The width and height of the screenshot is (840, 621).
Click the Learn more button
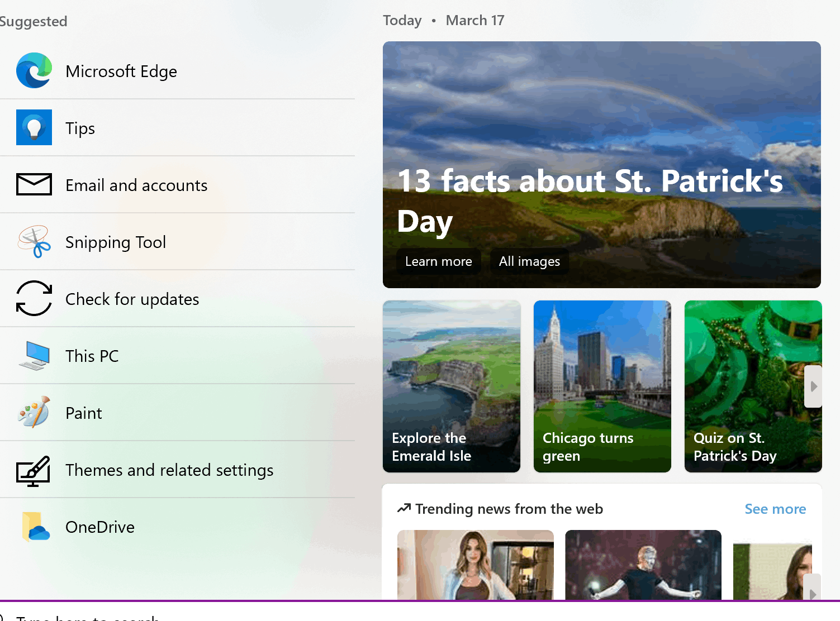(x=439, y=261)
